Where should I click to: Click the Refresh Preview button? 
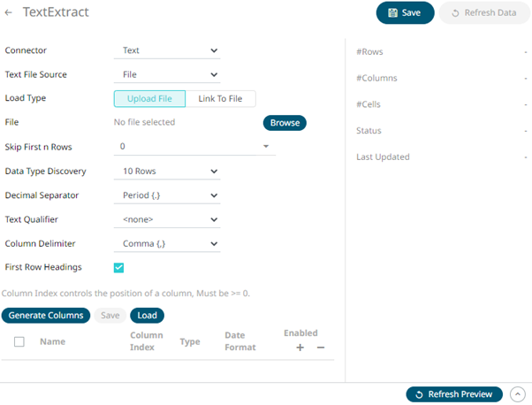(x=454, y=394)
